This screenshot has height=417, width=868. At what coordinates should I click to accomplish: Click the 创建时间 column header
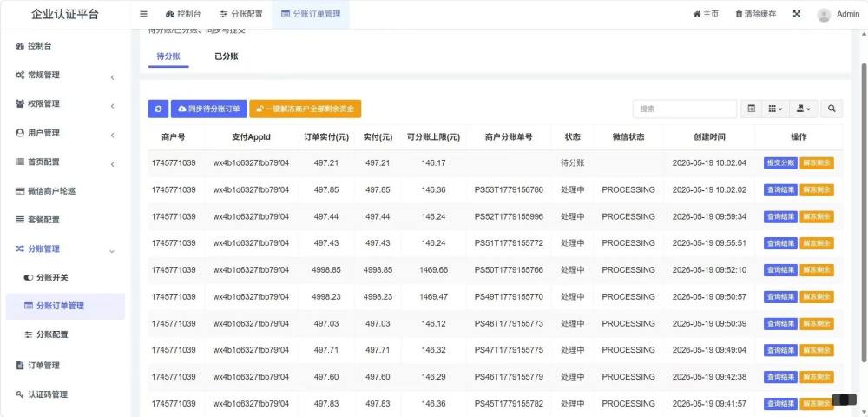[709, 136]
